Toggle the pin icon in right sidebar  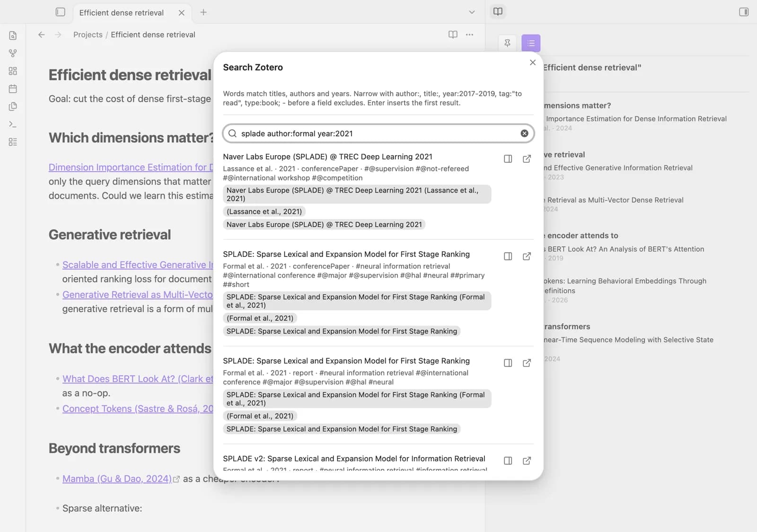coord(507,43)
